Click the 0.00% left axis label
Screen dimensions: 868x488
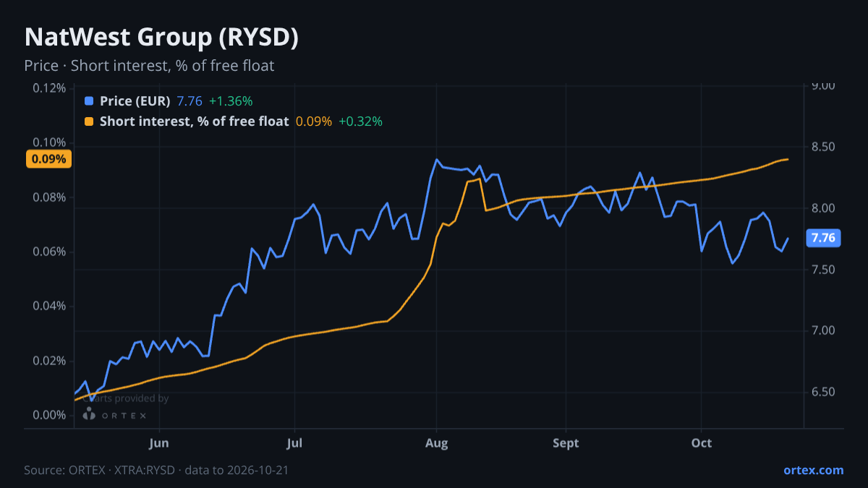49,415
